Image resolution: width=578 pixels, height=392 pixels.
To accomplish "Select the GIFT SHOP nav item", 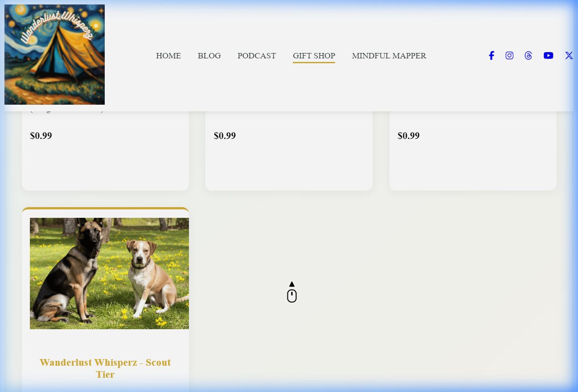I will pyautogui.click(x=314, y=56).
